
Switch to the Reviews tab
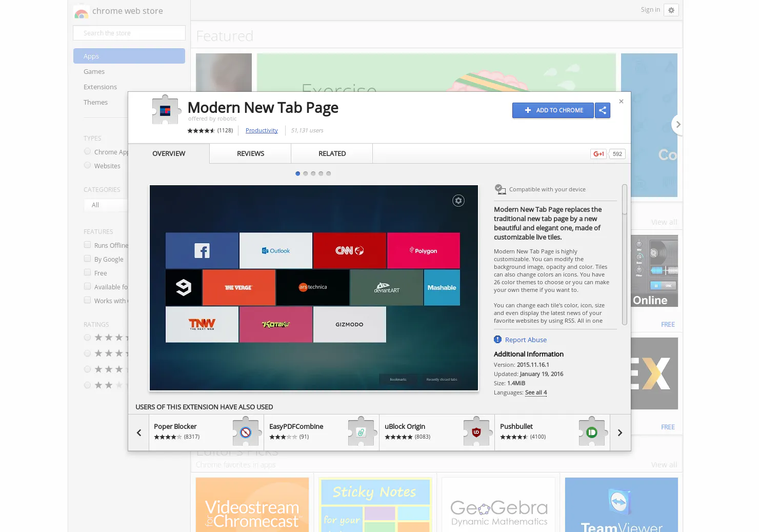coord(250,153)
